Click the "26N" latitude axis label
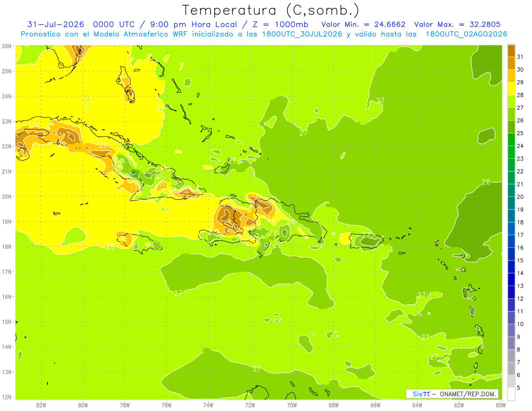 (x=7, y=46)
